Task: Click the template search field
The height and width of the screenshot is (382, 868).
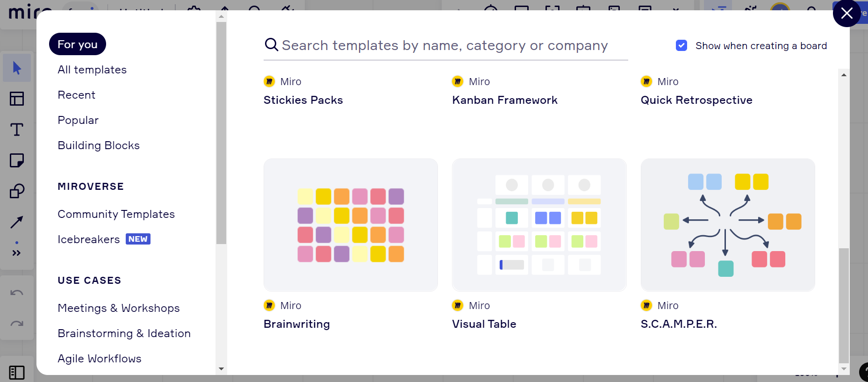Action: [x=445, y=45]
